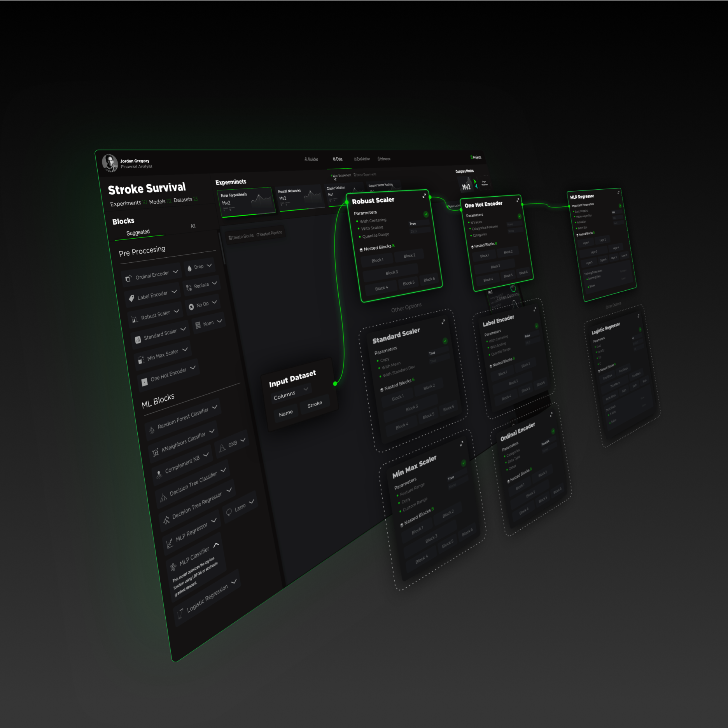Click the One Hot Encoder square icon in sidebar
This screenshot has height=728, width=728.
(x=144, y=382)
